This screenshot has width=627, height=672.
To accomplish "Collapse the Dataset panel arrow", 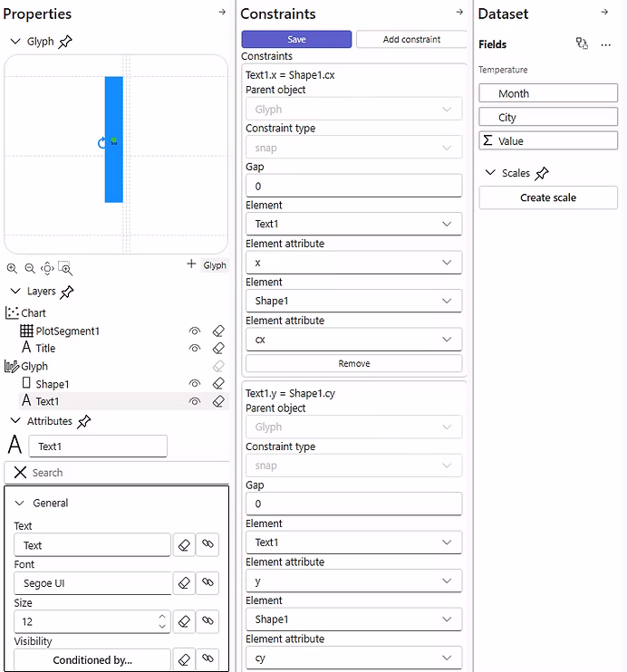I will coord(604,12).
